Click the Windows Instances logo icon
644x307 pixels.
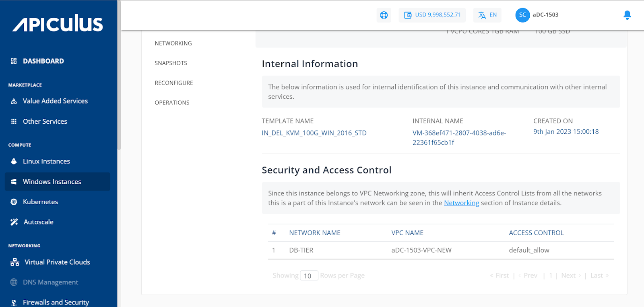click(14, 182)
